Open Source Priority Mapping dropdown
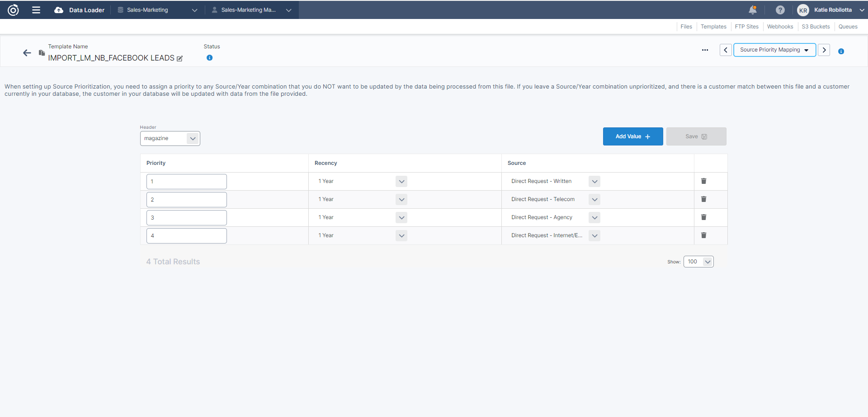This screenshot has height=417, width=868. coord(774,50)
